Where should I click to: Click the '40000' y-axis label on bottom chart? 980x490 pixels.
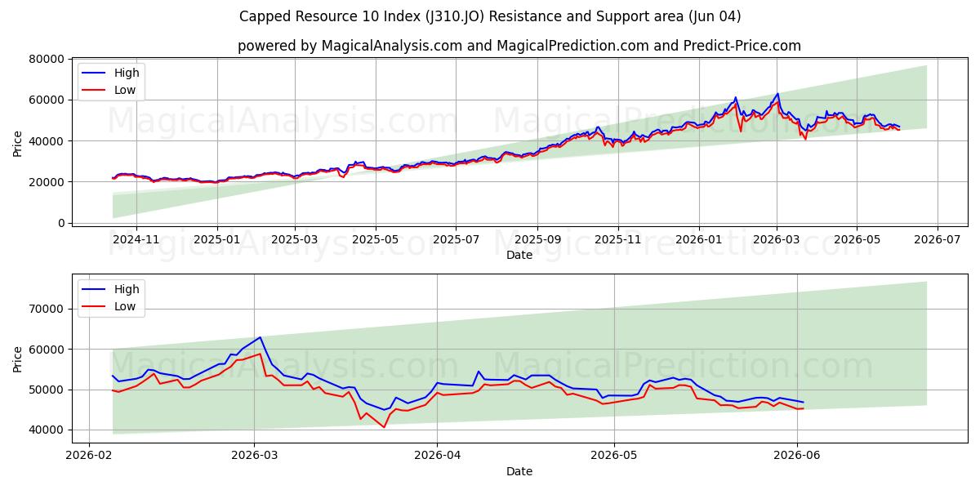pos(47,430)
